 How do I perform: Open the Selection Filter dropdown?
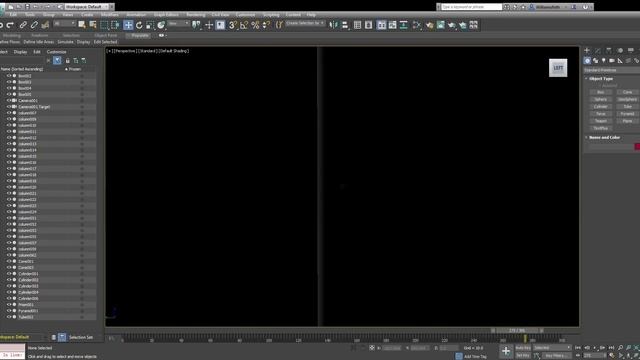[65, 24]
